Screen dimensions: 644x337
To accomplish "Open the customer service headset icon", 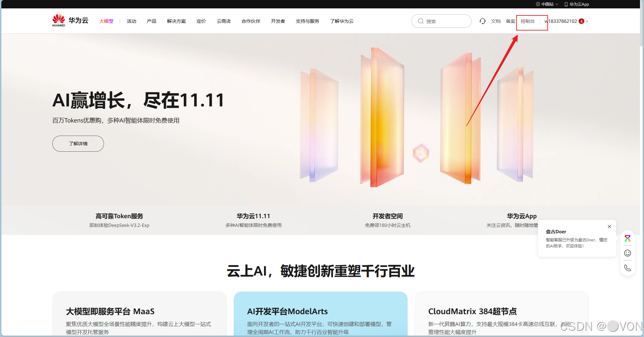I will [x=482, y=21].
